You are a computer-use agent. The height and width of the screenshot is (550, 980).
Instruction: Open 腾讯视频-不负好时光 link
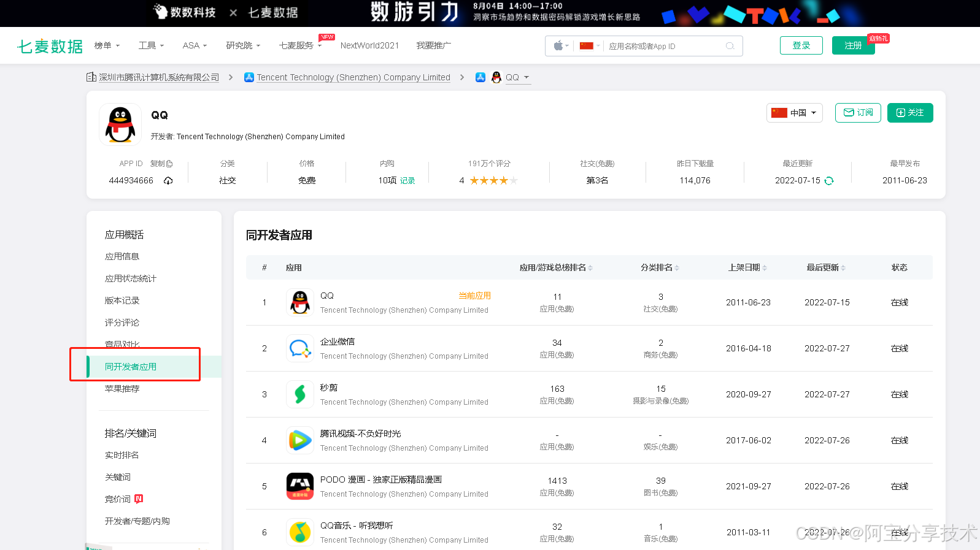tap(360, 434)
